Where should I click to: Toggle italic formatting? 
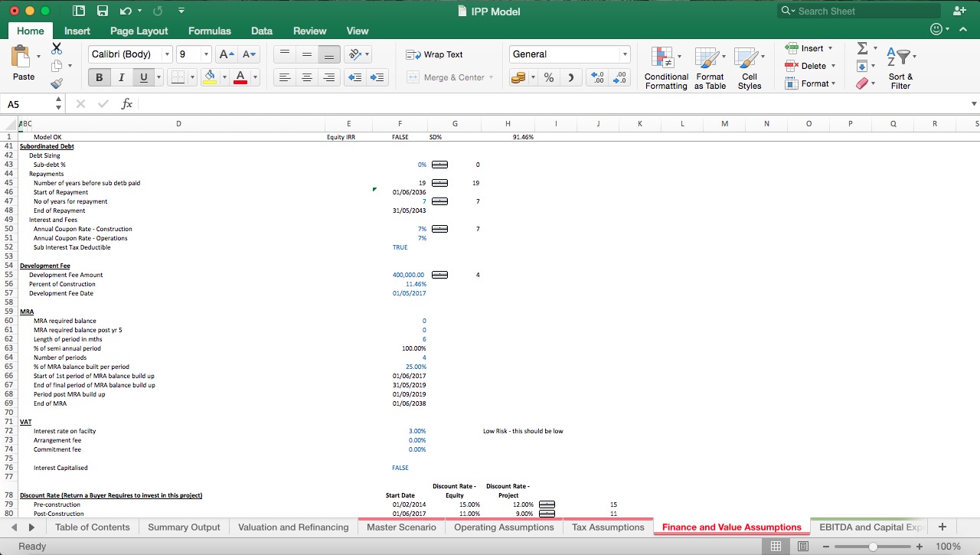click(122, 77)
